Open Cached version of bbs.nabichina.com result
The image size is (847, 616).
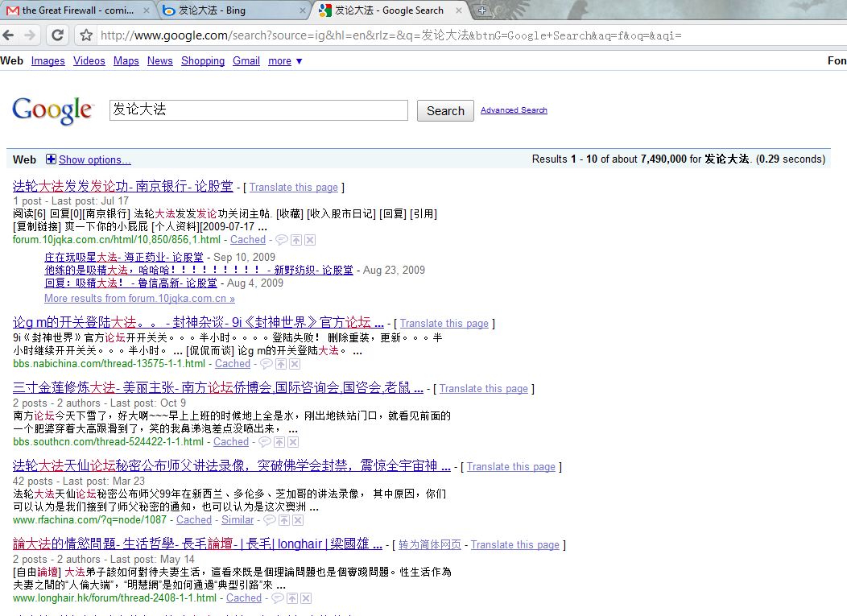[233, 364]
